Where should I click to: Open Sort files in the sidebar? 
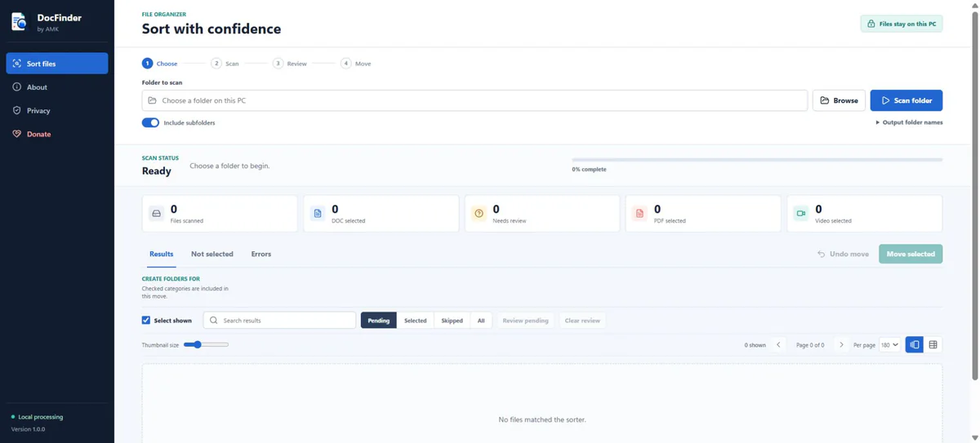(57, 64)
